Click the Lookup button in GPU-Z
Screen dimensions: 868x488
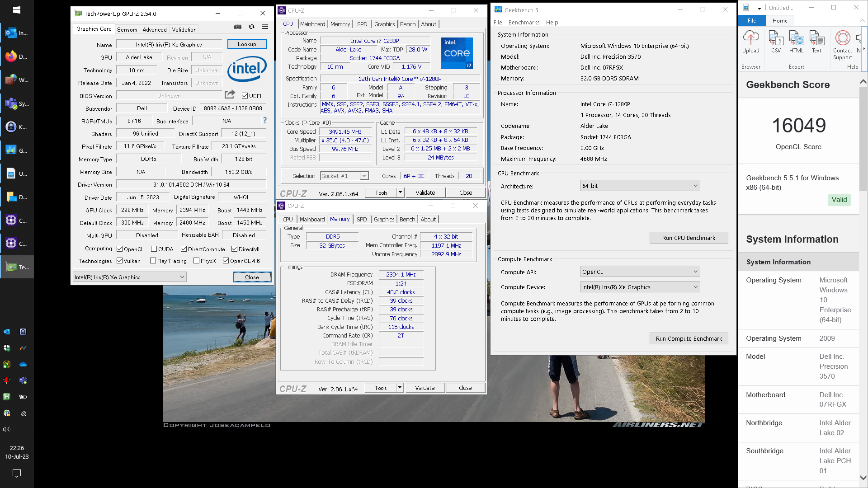click(x=247, y=44)
